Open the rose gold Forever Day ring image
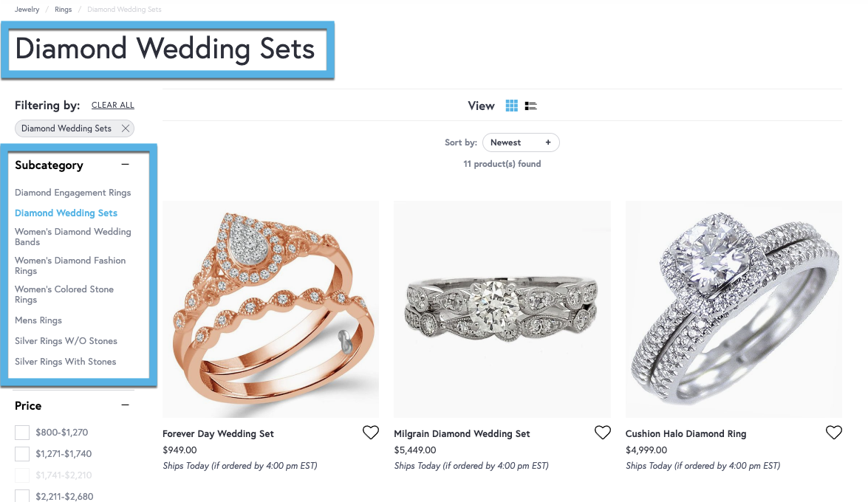Viewport: 868px width, 502px height. tap(270, 309)
